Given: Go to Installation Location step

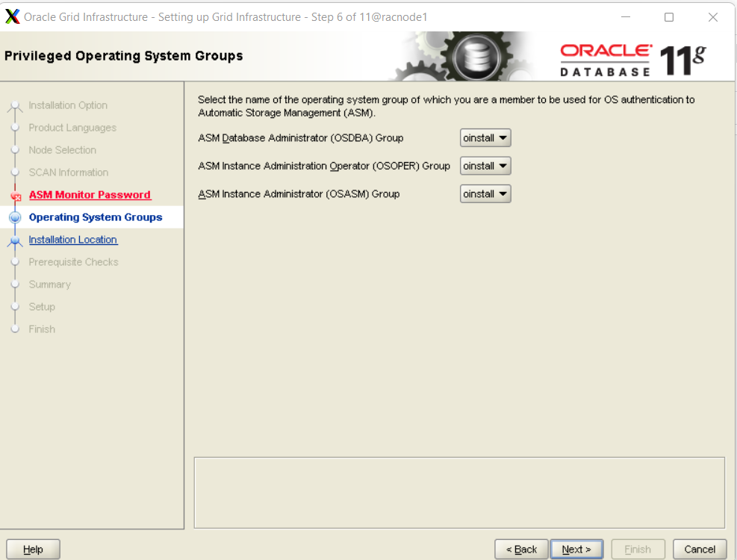Looking at the screenshot, I should click(x=73, y=240).
